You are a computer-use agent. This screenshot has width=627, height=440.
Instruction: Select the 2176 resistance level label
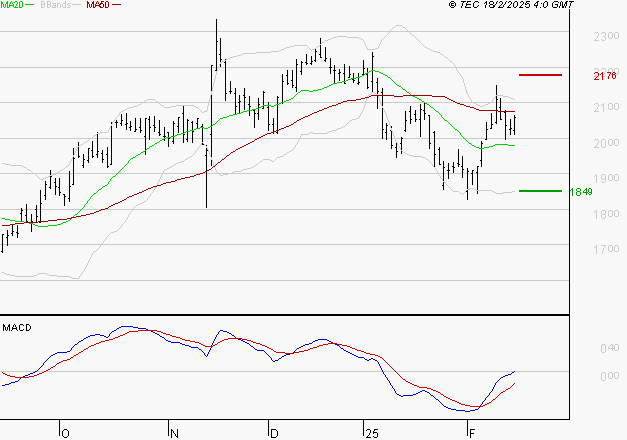[x=606, y=76]
